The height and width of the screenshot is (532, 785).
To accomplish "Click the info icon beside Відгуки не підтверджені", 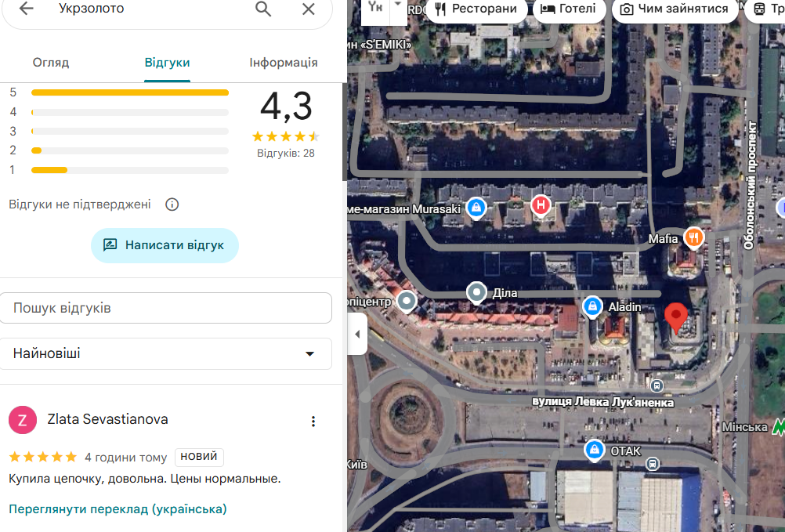I will point(172,204).
